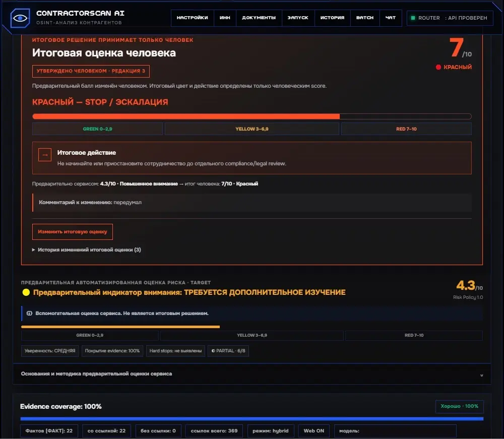Click the Комментарий к изменению text
This screenshot has width=504, height=439.
pos(90,203)
